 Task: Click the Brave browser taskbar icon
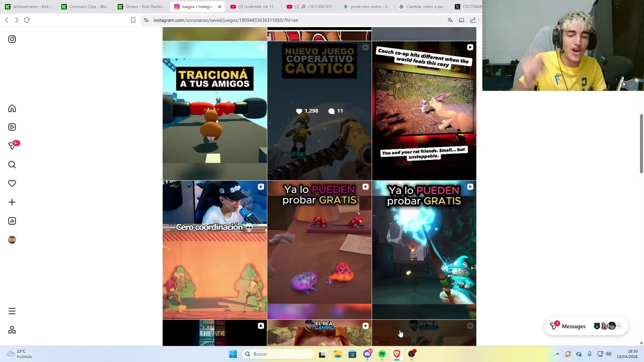397,354
